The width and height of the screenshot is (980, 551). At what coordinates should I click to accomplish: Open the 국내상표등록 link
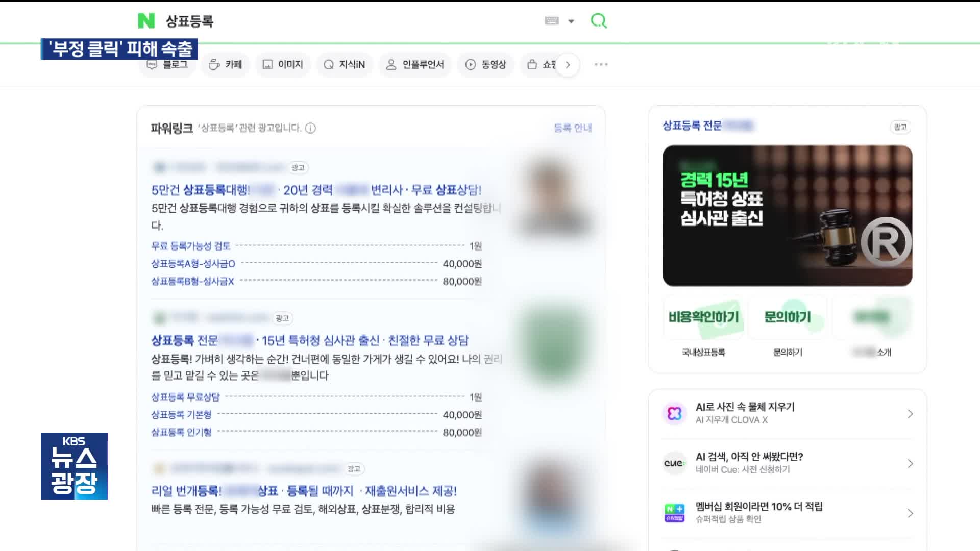(x=703, y=353)
